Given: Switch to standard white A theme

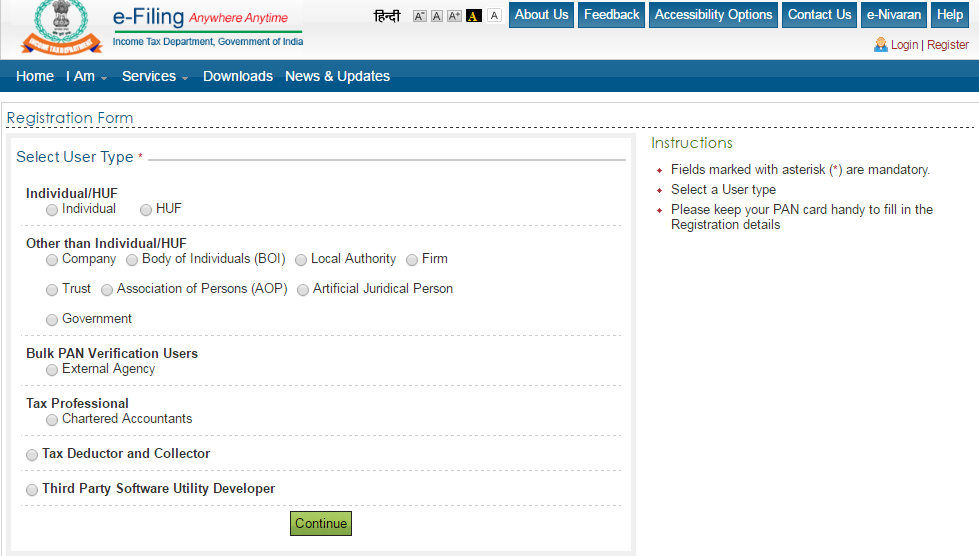Looking at the screenshot, I should click(494, 16).
